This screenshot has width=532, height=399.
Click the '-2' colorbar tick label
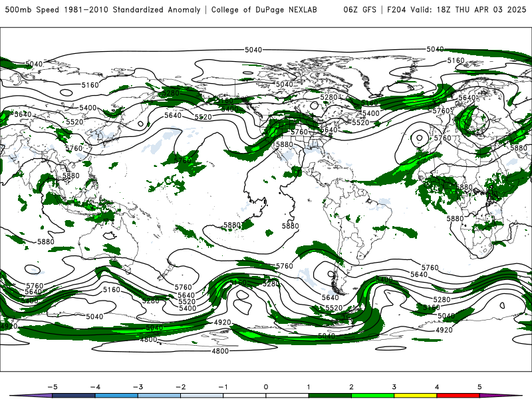[x=180, y=387]
